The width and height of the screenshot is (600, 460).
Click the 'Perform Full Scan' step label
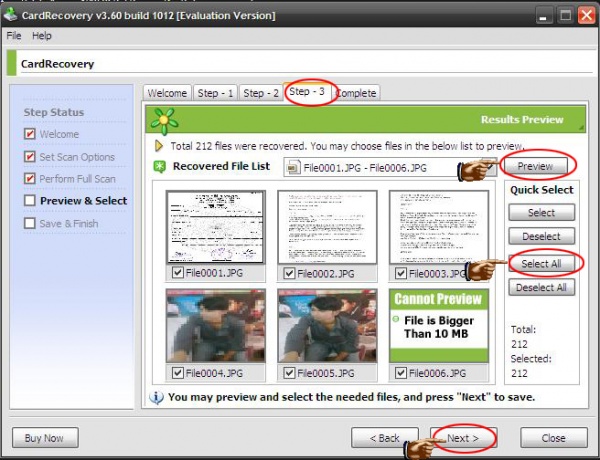point(77,179)
